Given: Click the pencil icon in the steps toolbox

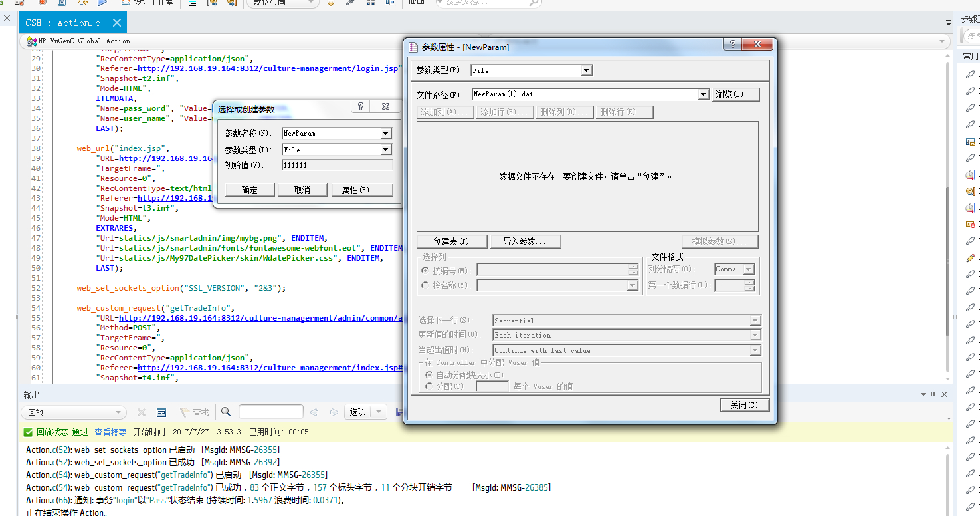Looking at the screenshot, I should pos(970,258).
